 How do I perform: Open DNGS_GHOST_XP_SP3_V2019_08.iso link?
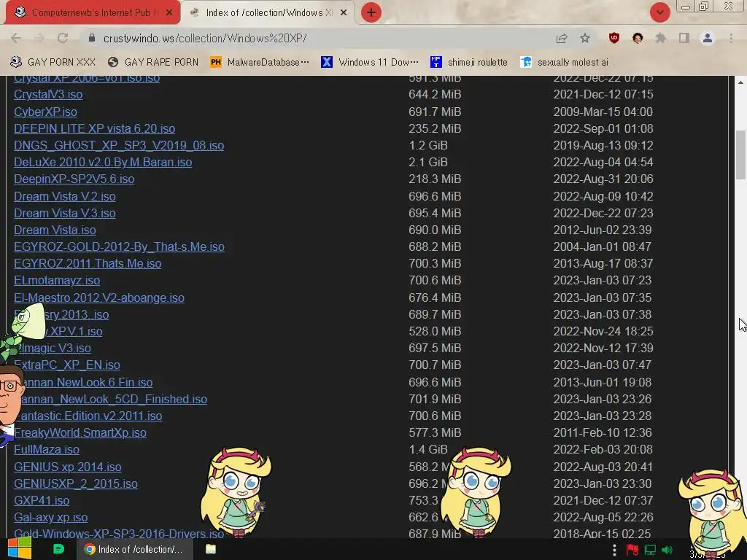(119, 145)
